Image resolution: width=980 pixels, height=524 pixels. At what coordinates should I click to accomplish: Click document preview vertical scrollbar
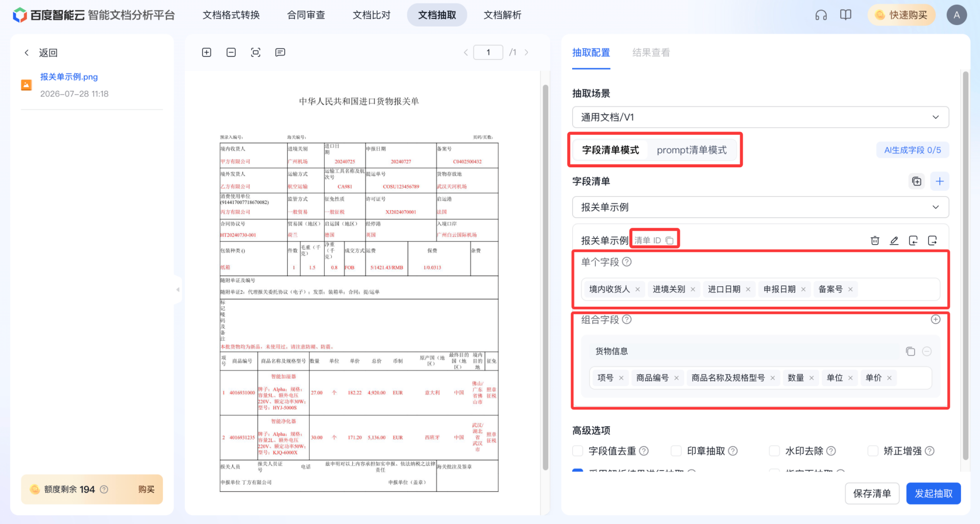[x=545, y=277]
